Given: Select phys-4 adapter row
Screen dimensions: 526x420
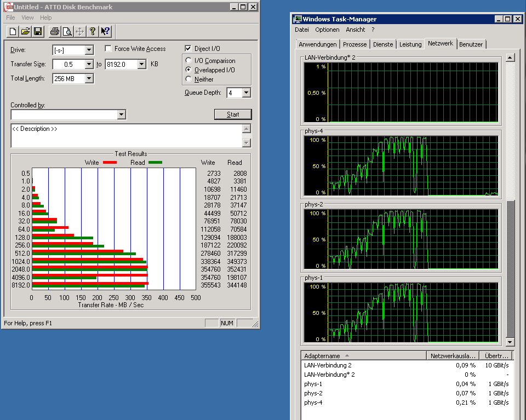Looking at the screenshot, I should pos(407,402).
